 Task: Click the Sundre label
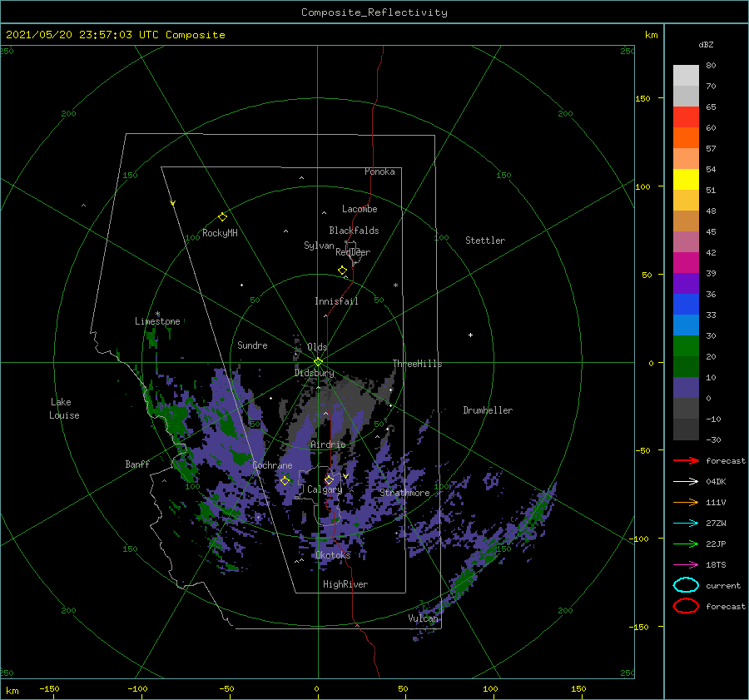(x=252, y=345)
